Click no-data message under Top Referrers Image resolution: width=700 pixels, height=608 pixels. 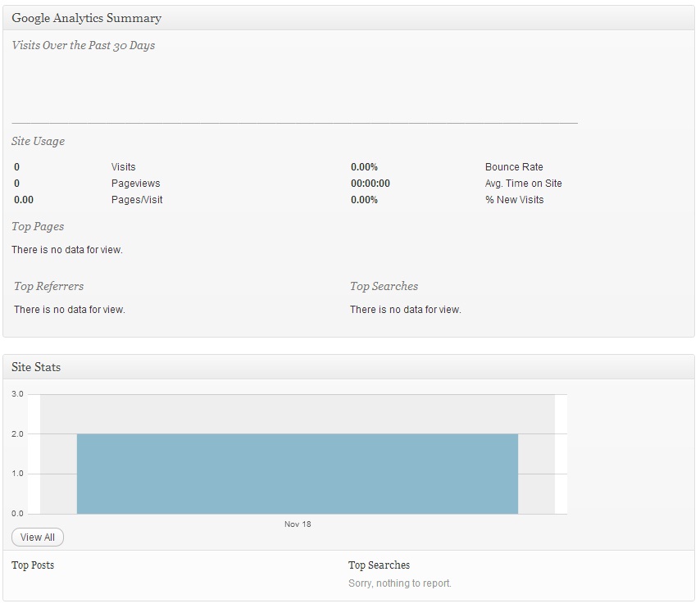70,310
